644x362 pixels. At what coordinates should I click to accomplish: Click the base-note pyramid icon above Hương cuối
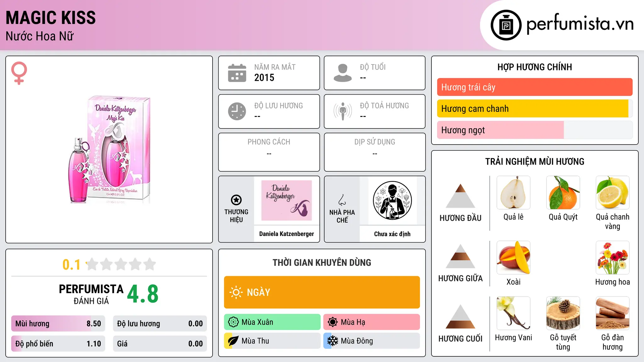(460, 316)
